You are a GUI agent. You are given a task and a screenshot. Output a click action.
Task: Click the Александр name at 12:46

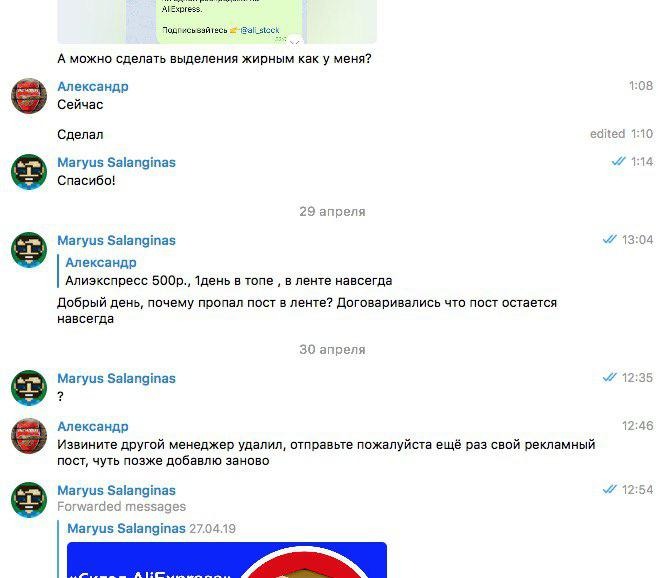[93, 427]
